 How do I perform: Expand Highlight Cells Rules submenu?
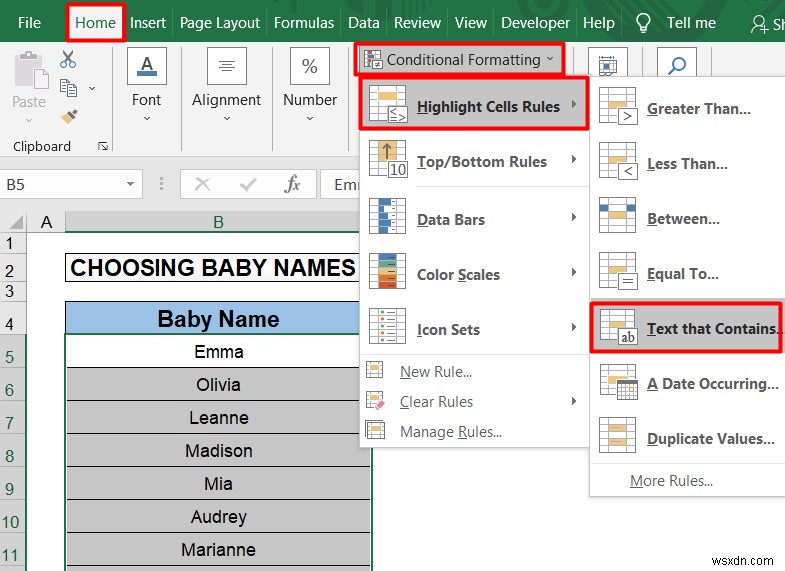coord(474,104)
